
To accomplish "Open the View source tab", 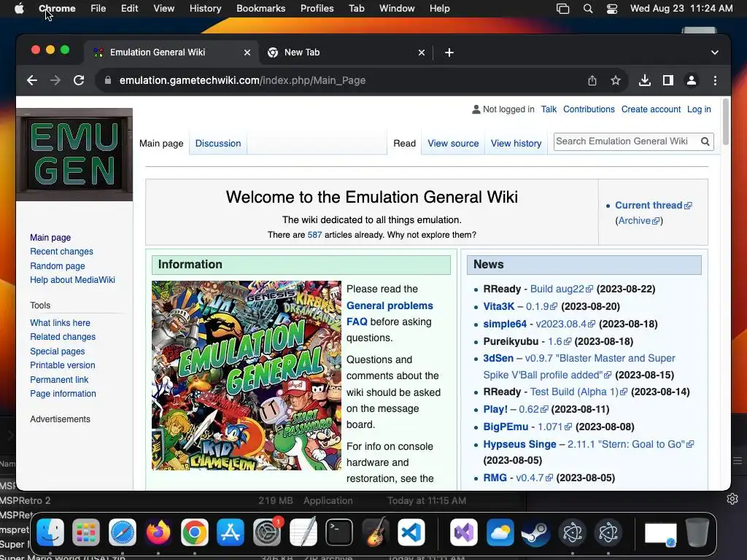I will (x=453, y=144).
